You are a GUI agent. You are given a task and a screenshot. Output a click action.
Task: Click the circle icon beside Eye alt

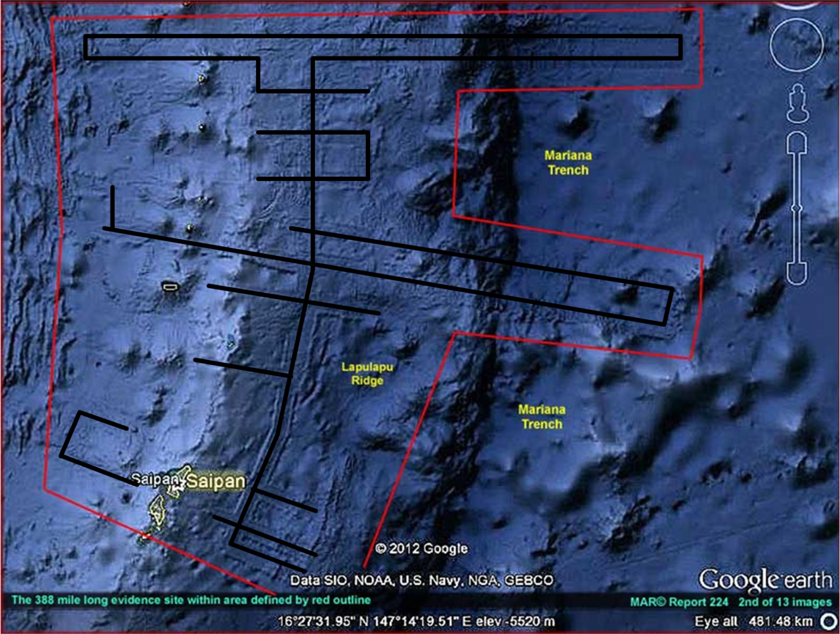pyautogui.click(x=828, y=621)
